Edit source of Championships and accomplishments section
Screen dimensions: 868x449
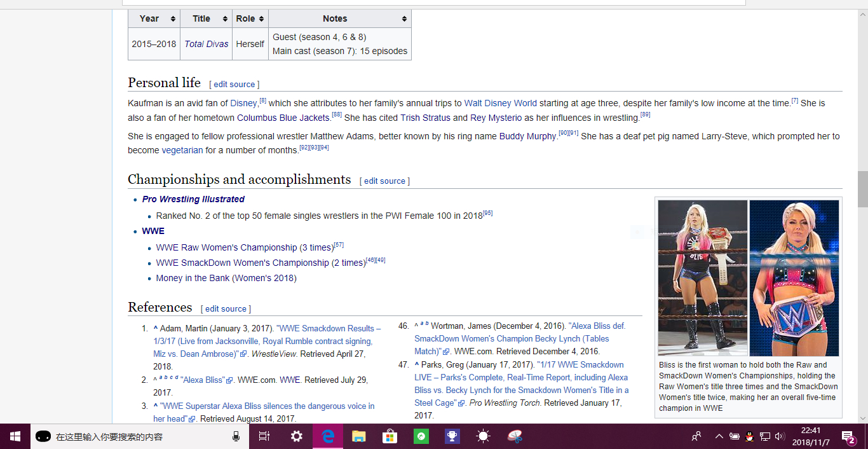(384, 181)
